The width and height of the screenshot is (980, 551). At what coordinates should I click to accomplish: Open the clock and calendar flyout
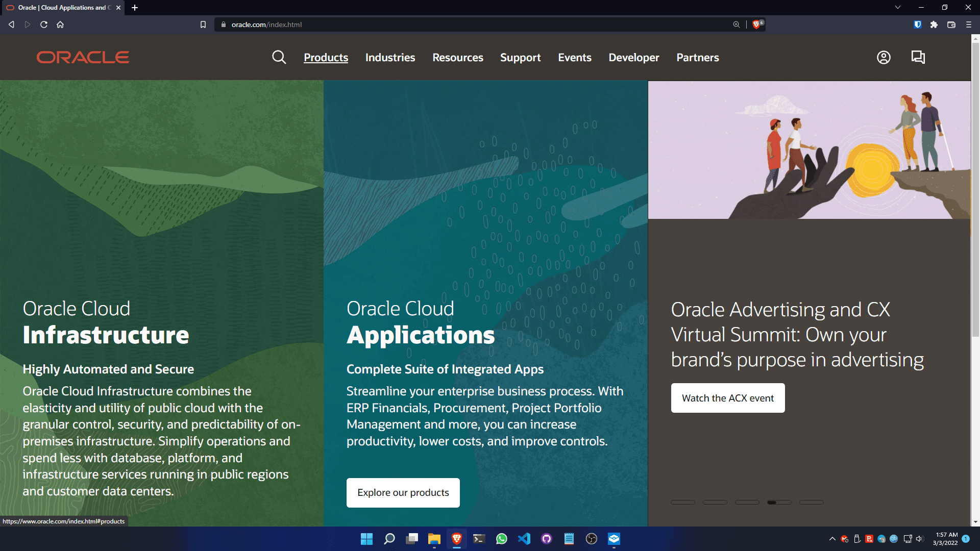945,539
